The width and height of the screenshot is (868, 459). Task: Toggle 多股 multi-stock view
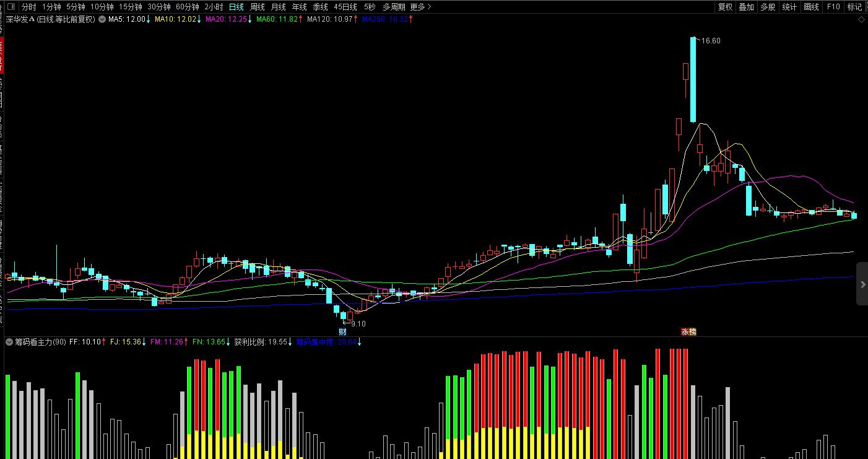click(x=768, y=7)
